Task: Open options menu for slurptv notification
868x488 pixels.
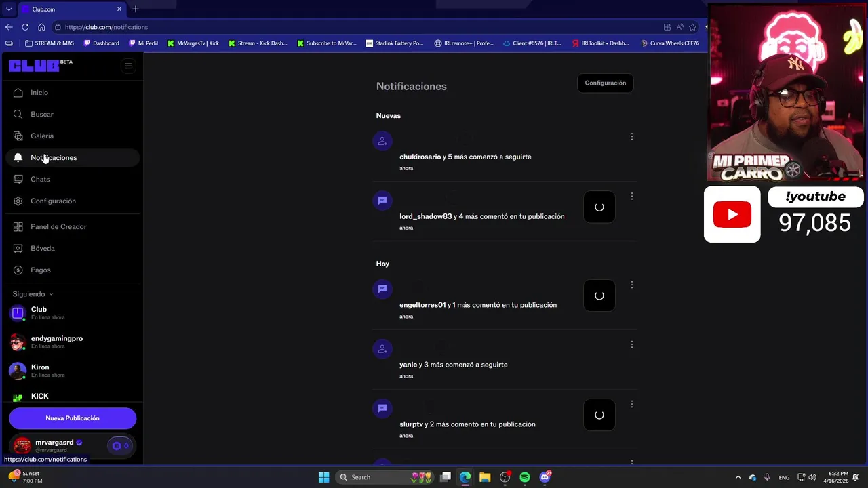Action: point(632,405)
